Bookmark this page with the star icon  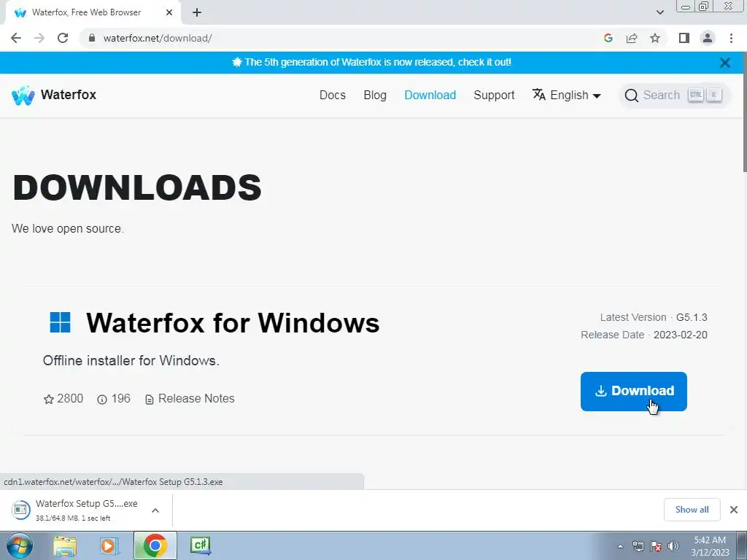[655, 38]
